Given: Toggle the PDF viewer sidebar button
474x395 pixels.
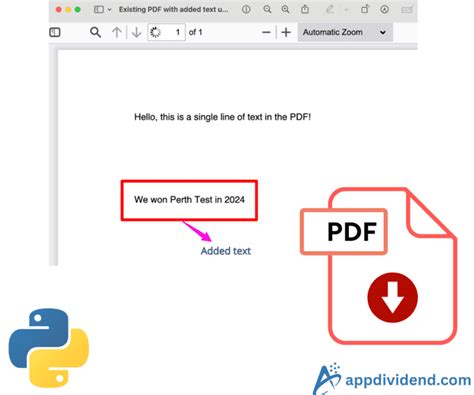Looking at the screenshot, I should point(55,32).
